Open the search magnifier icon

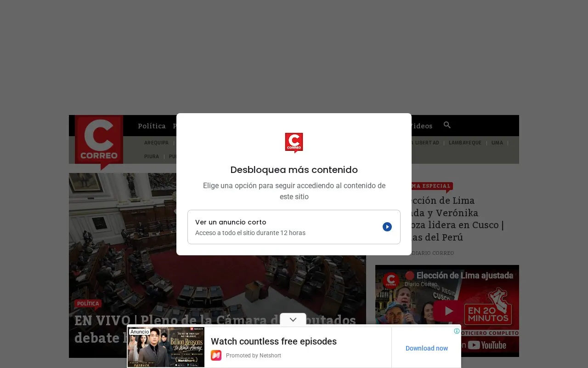pyautogui.click(x=447, y=125)
